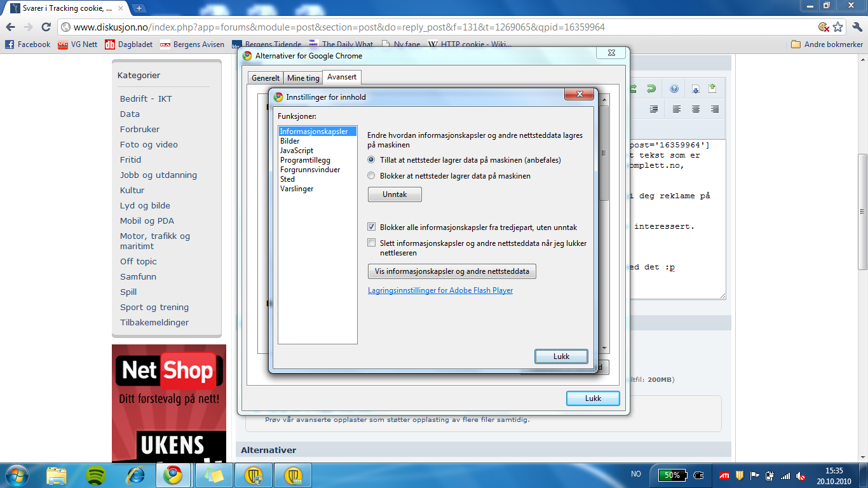Screen dimensions: 868x488
Task: Uncheck 'Blokker alle informasjonskapsler fra tredjepart'
Action: click(371, 227)
